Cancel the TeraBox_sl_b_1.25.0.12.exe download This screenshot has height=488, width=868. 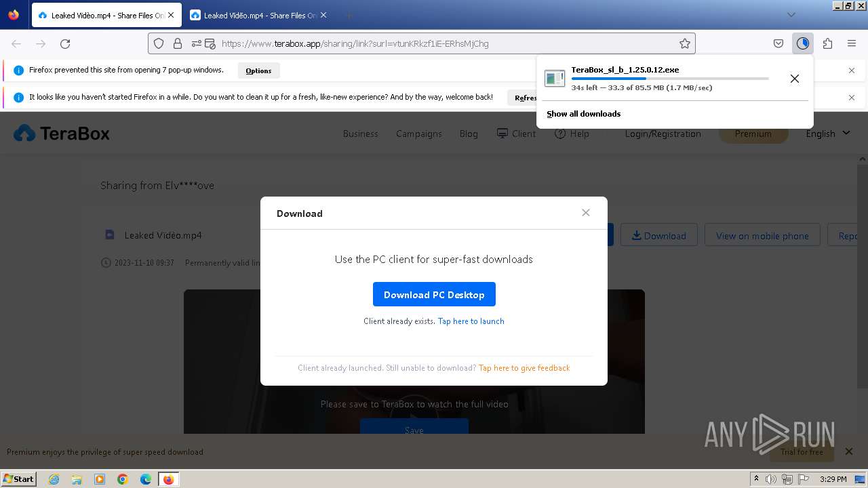pyautogui.click(x=795, y=79)
